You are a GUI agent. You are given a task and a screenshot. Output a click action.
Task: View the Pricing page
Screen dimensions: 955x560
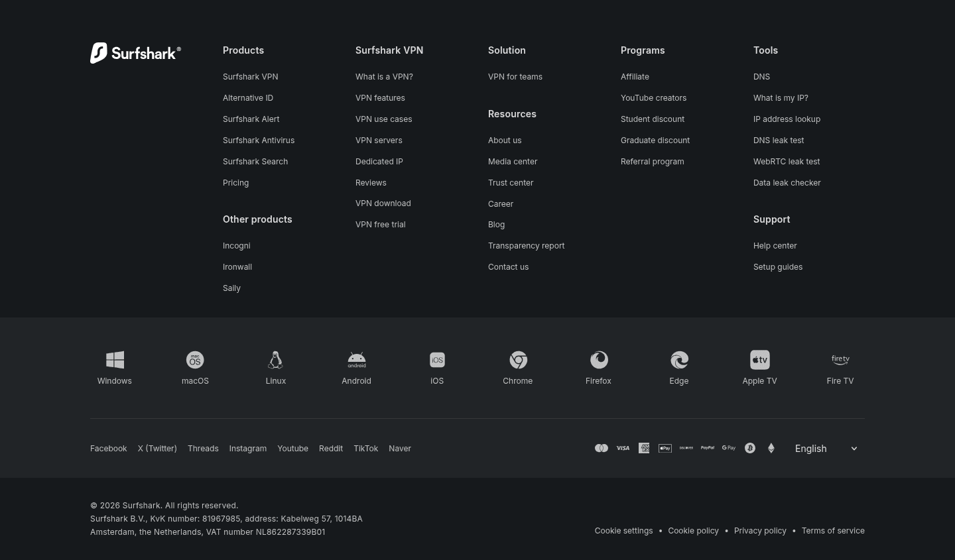235,183
